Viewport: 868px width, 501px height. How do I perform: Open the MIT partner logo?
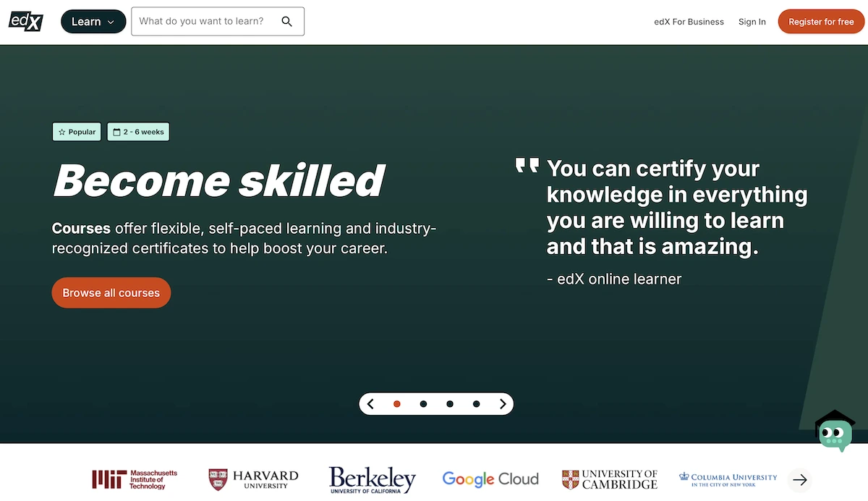point(135,479)
